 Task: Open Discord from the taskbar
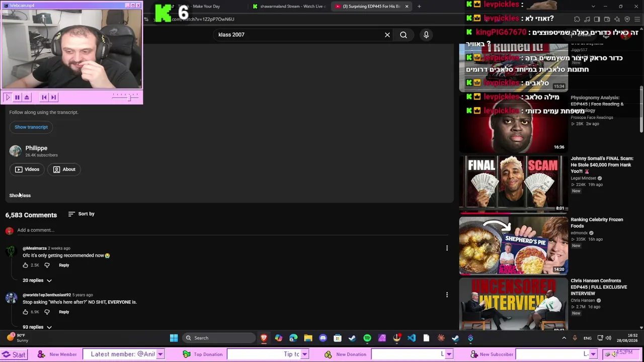coord(323,338)
